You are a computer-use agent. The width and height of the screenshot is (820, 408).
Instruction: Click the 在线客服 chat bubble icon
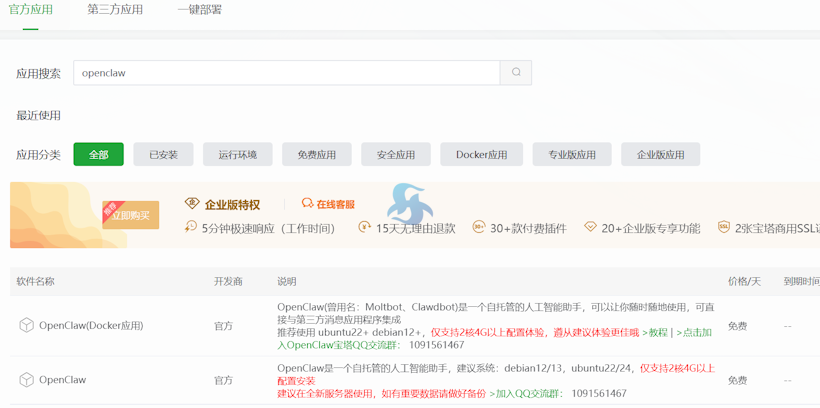(x=308, y=204)
